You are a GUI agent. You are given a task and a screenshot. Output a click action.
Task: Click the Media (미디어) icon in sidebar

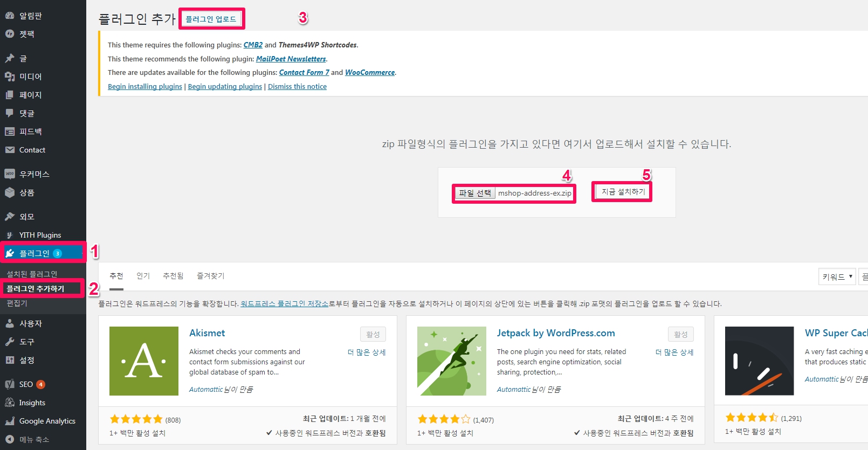[10, 77]
